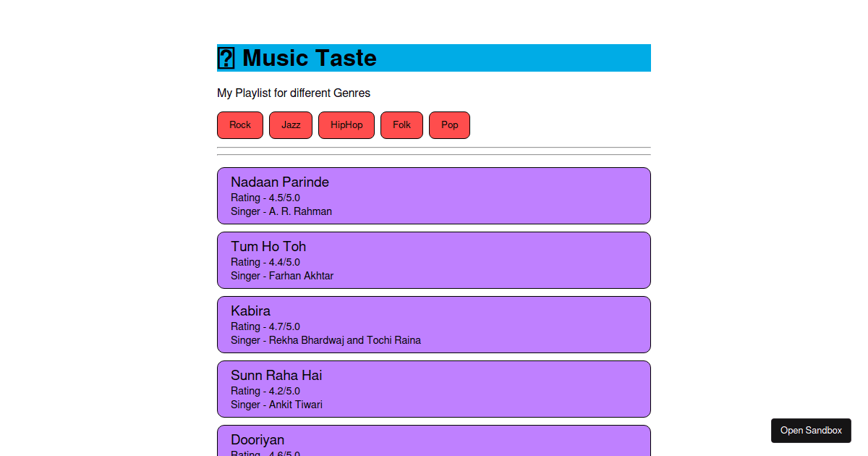
Task: Click the rating for Tum Ho Toh
Action: 265,262
